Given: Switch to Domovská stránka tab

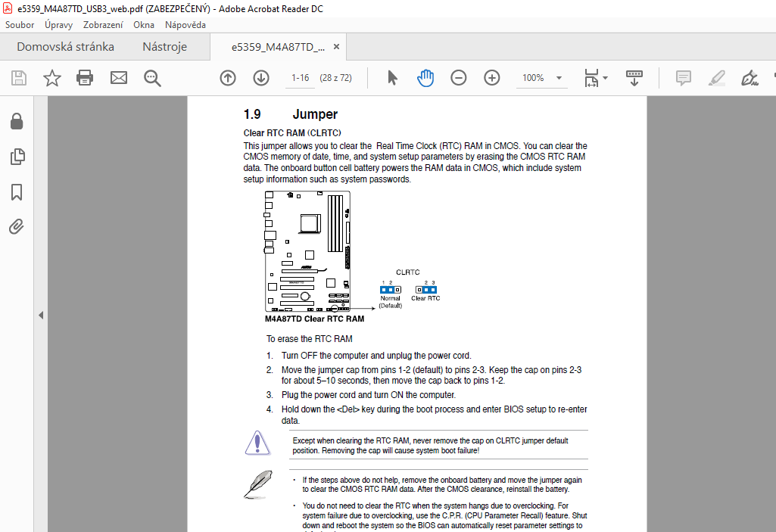Looking at the screenshot, I should pos(65,47).
